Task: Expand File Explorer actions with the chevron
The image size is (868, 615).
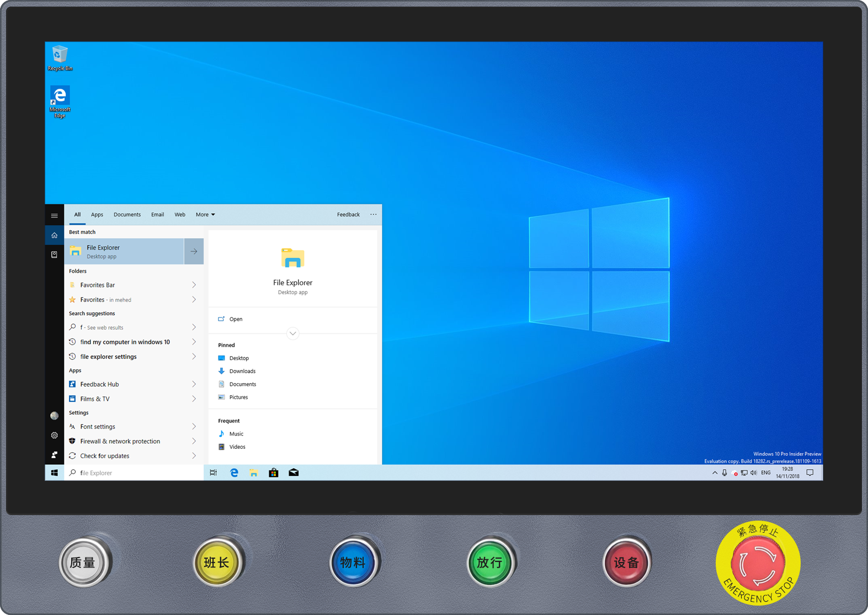Action: click(292, 333)
